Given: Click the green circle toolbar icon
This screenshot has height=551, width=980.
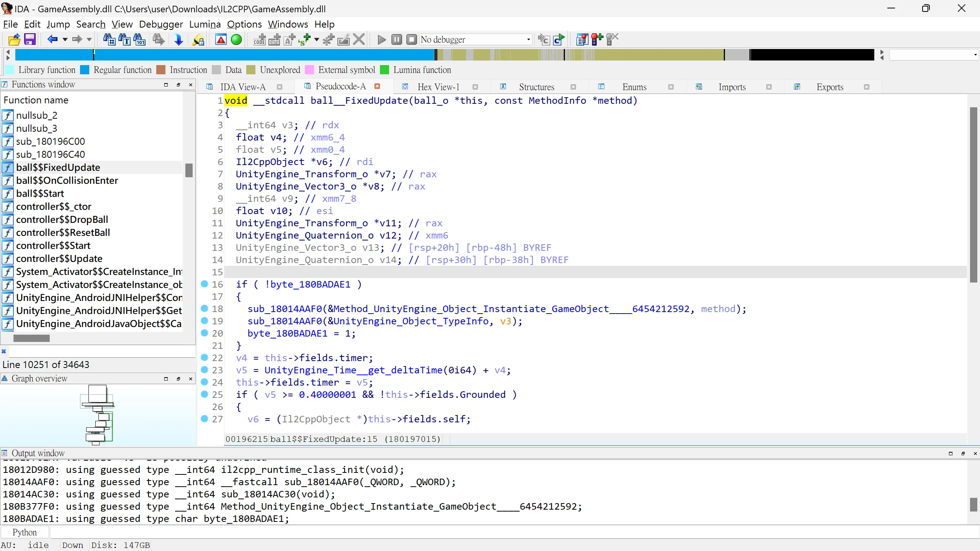Looking at the screenshot, I should (x=236, y=39).
